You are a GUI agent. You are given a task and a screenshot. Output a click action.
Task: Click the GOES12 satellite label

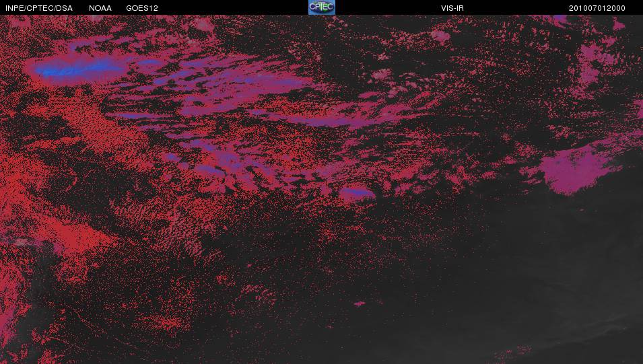coord(142,8)
